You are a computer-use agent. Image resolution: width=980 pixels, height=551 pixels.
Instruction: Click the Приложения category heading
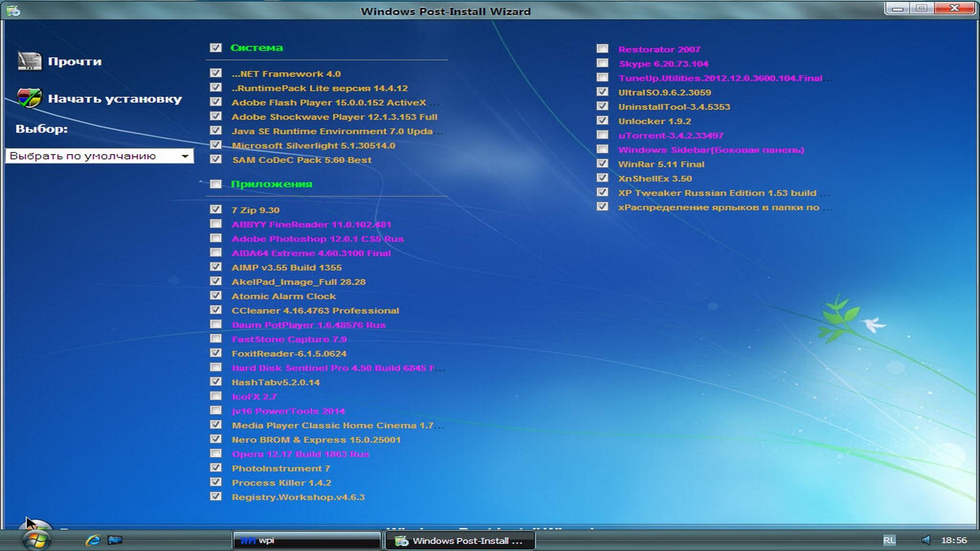271,184
